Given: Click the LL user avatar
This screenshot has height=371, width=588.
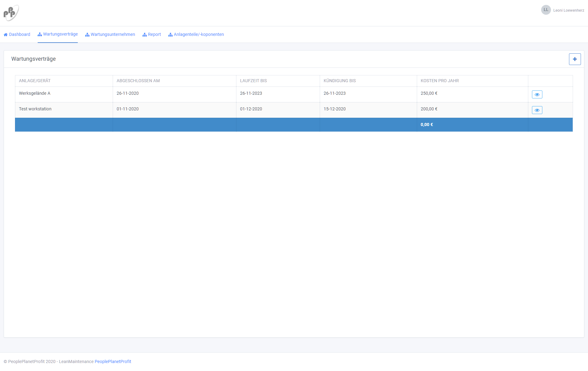Looking at the screenshot, I should coord(546,10).
